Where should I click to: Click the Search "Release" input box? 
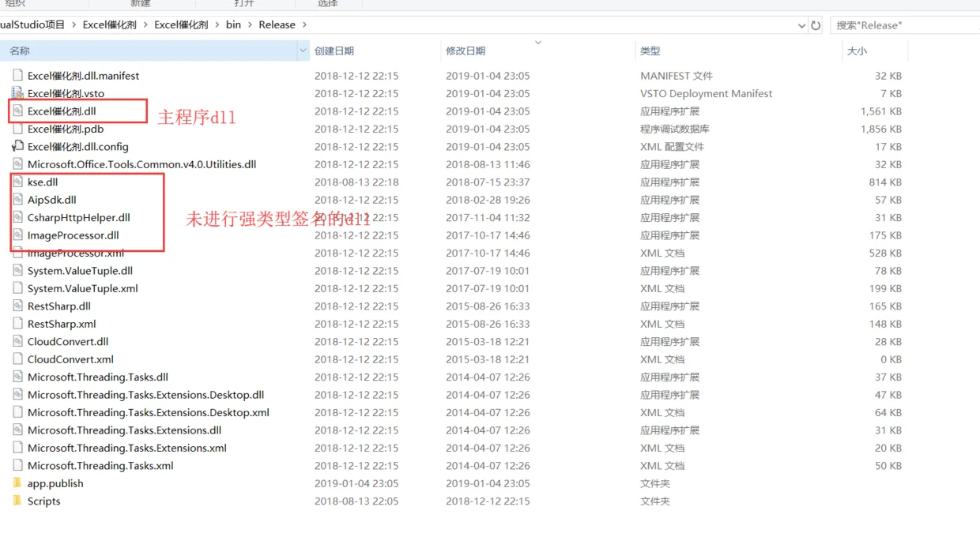coord(905,25)
